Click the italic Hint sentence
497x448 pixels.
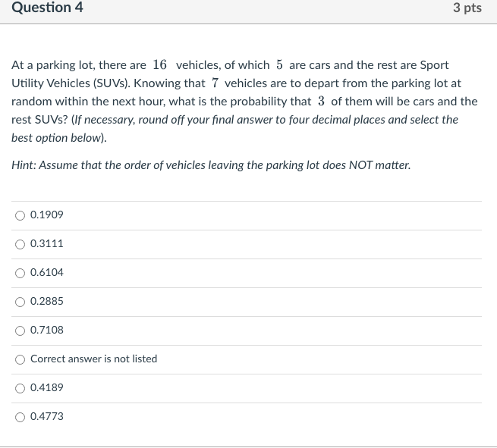click(x=211, y=165)
